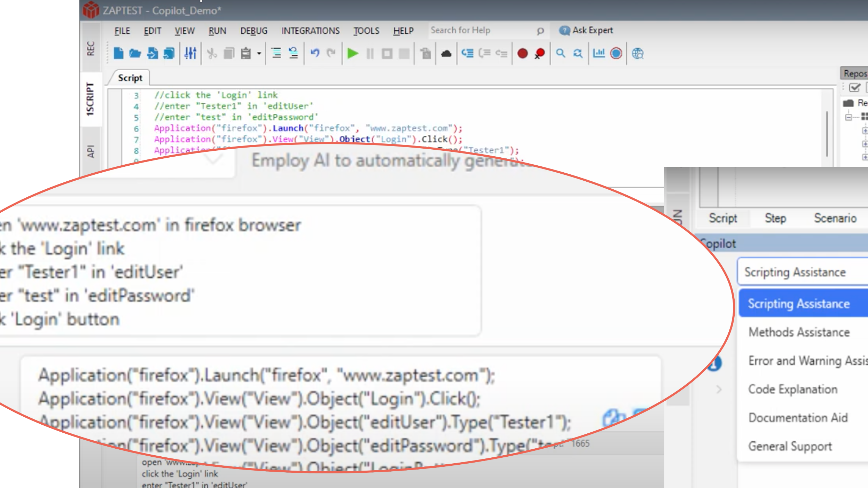This screenshot has height=488, width=868.
Task: Click the New file icon in toolbar
Action: 118,54
